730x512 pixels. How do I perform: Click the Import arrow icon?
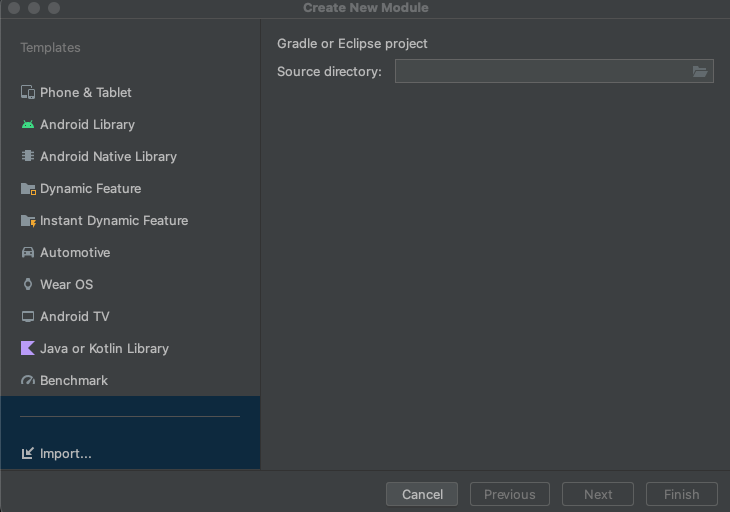(28, 453)
